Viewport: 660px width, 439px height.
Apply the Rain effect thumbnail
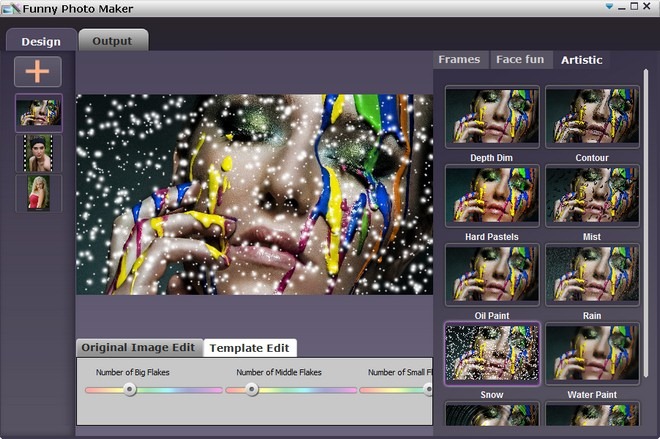592,274
